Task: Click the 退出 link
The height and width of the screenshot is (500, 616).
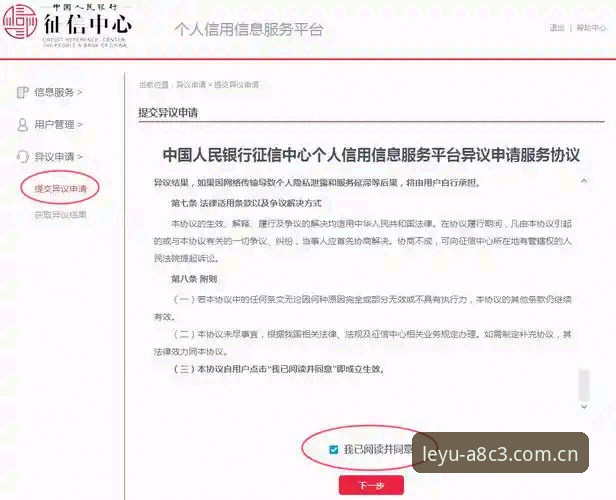Action: click(557, 28)
